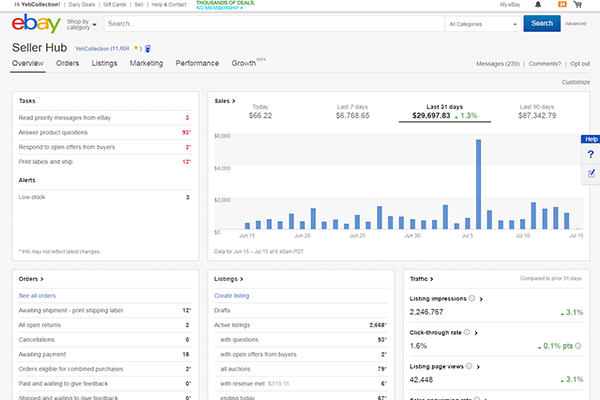Open the Awaiting payment row

(x=105, y=354)
